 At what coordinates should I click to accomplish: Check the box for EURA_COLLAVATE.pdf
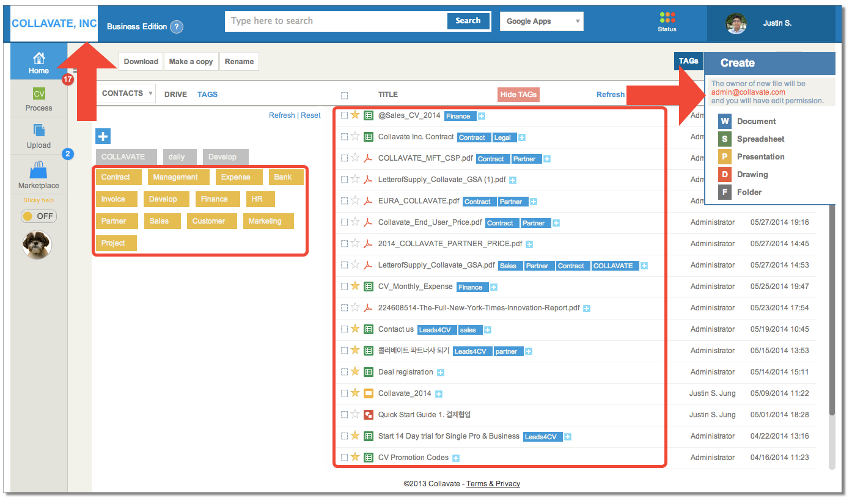(345, 201)
